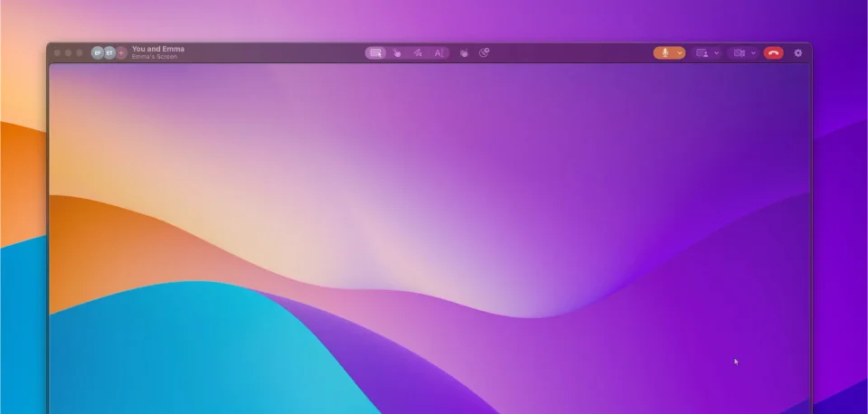
Task: Open the settings gear icon
Action: [x=797, y=53]
